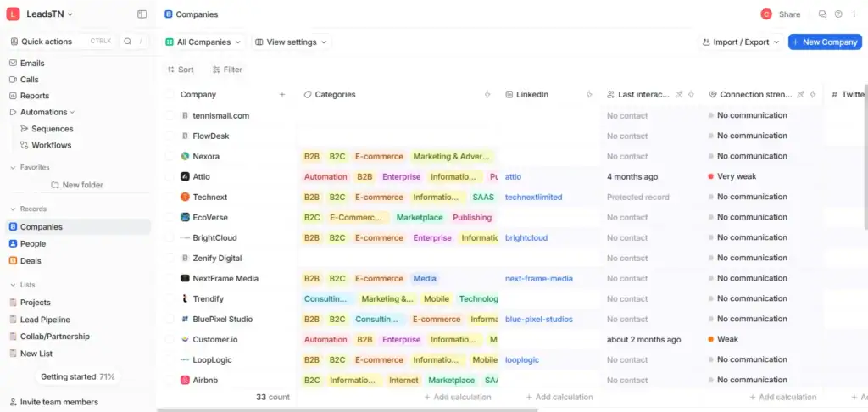This screenshot has height=412, width=868.
Task: Click the Airbnb company logo
Action: (x=186, y=381)
